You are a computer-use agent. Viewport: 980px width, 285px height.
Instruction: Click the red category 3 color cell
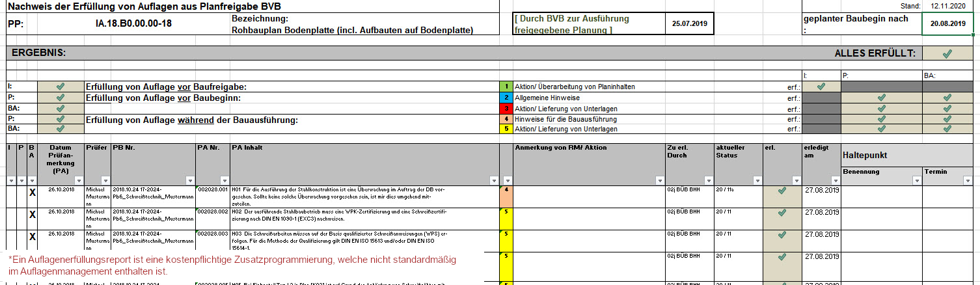pos(506,109)
